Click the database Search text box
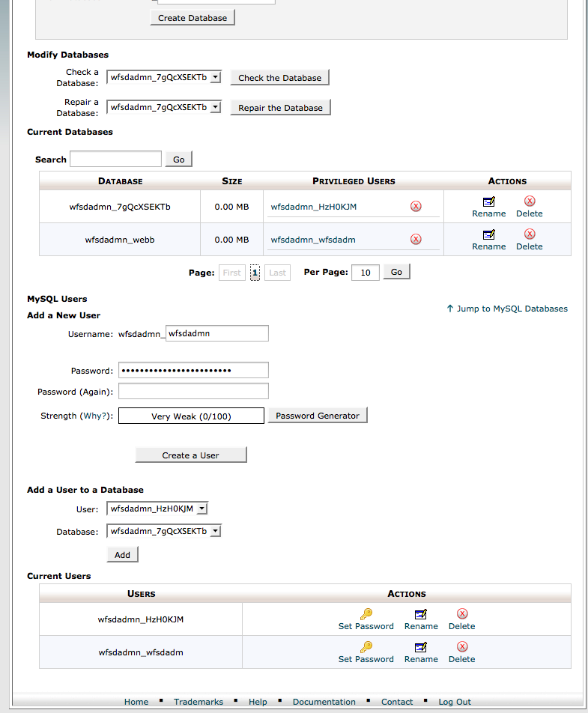 pyautogui.click(x=115, y=159)
